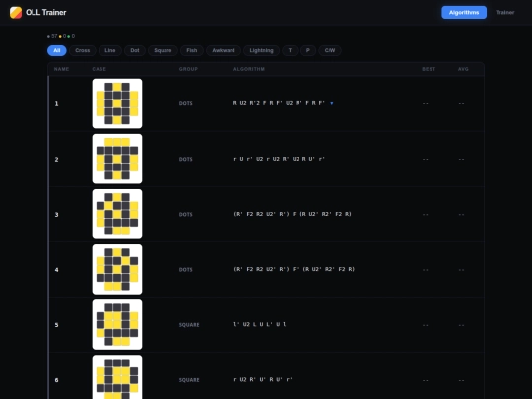The width and height of the screenshot is (532, 399).
Task: Open case 5 cube diagram
Action: [117, 325]
